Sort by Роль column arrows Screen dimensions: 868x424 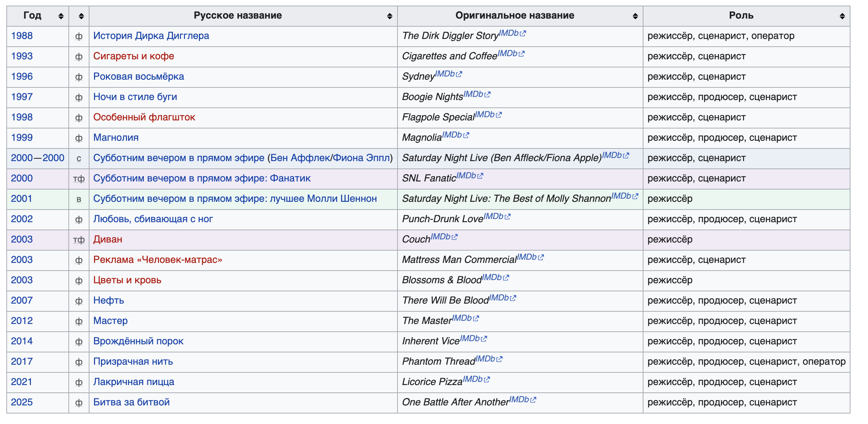click(x=842, y=16)
